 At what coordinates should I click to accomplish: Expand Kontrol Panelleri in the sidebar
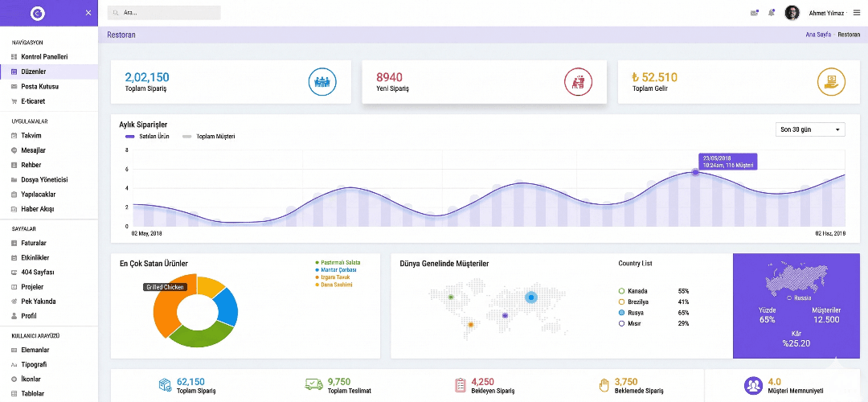pos(44,57)
